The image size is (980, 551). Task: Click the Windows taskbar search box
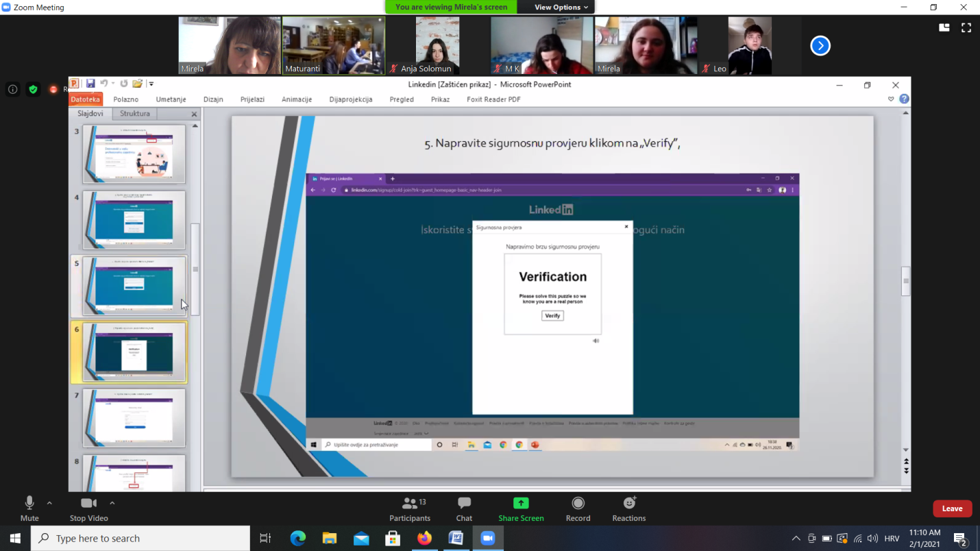[x=140, y=539]
